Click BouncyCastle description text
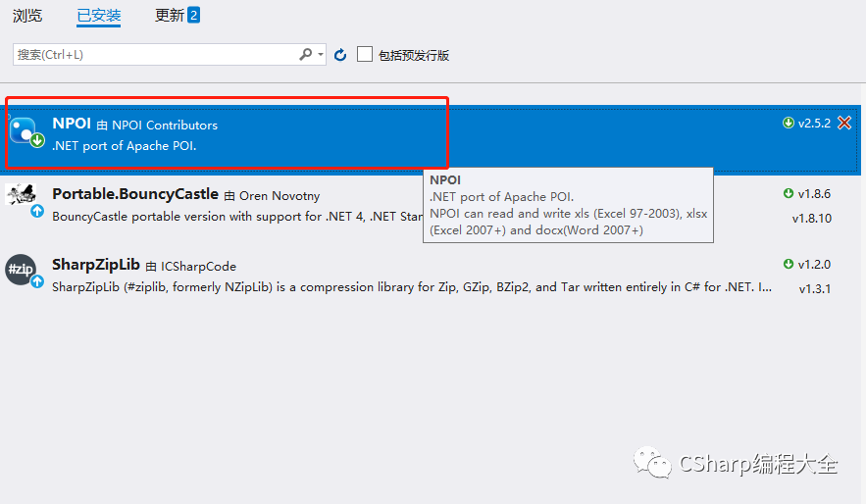This screenshot has height=504, width=866. tap(237, 217)
